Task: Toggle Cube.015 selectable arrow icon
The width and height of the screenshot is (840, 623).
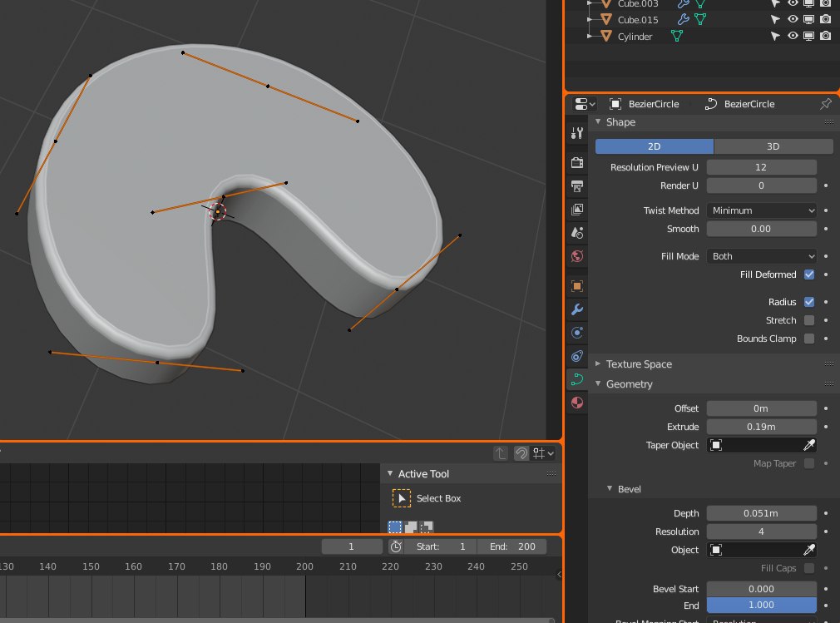Action: (775, 19)
